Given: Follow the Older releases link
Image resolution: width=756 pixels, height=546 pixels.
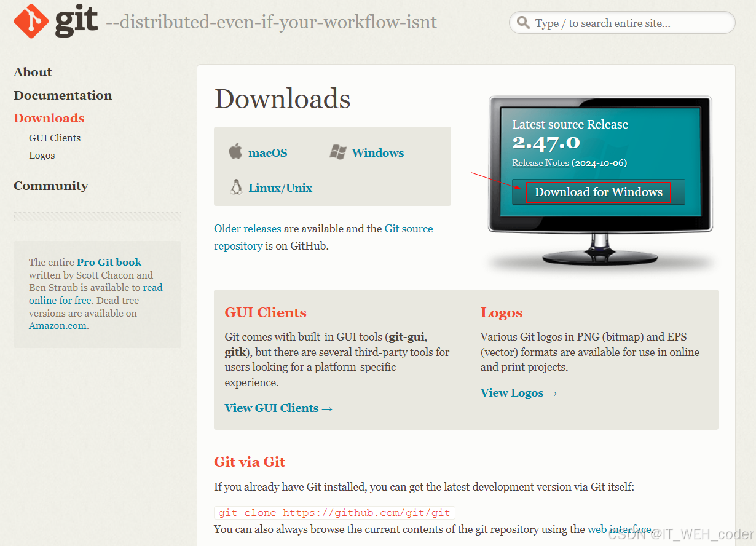Looking at the screenshot, I should (x=247, y=229).
